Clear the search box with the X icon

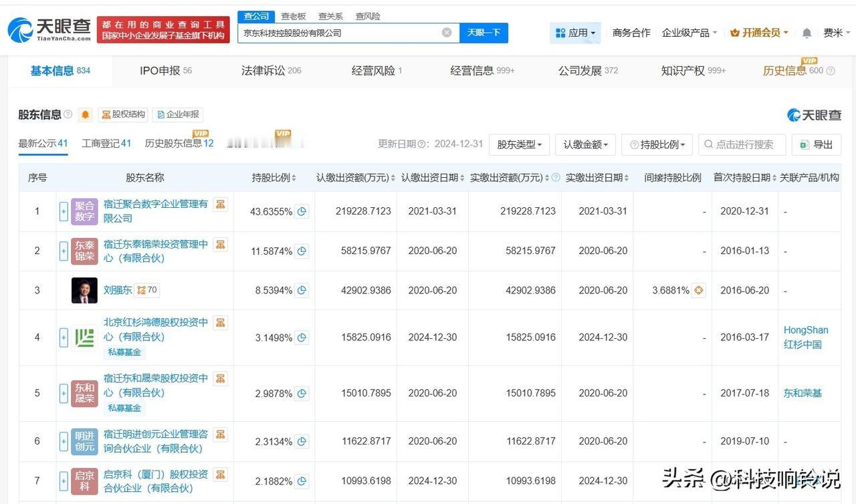[447, 33]
